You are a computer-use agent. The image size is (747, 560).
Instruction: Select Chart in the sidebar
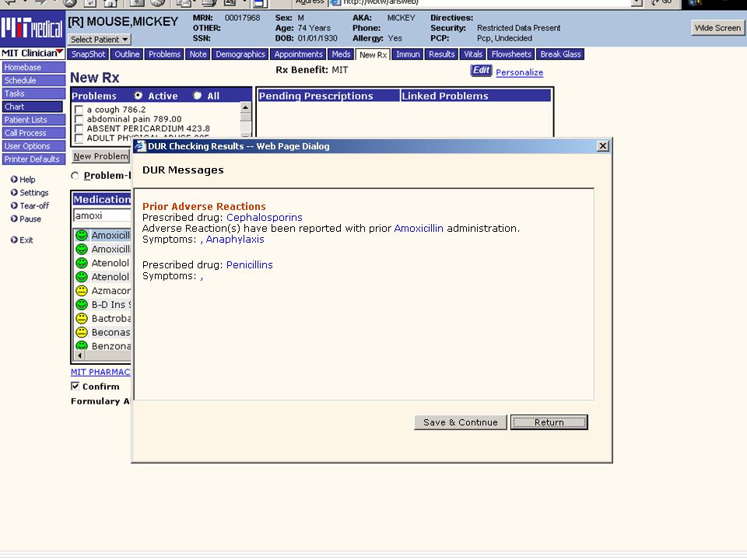pyautogui.click(x=33, y=107)
